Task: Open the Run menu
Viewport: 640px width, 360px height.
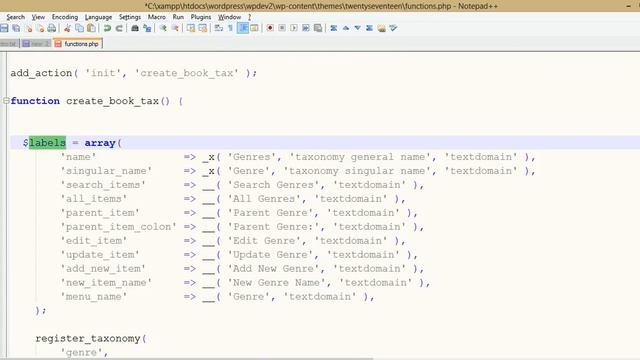Action: pyautogui.click(x=178, y=17)
